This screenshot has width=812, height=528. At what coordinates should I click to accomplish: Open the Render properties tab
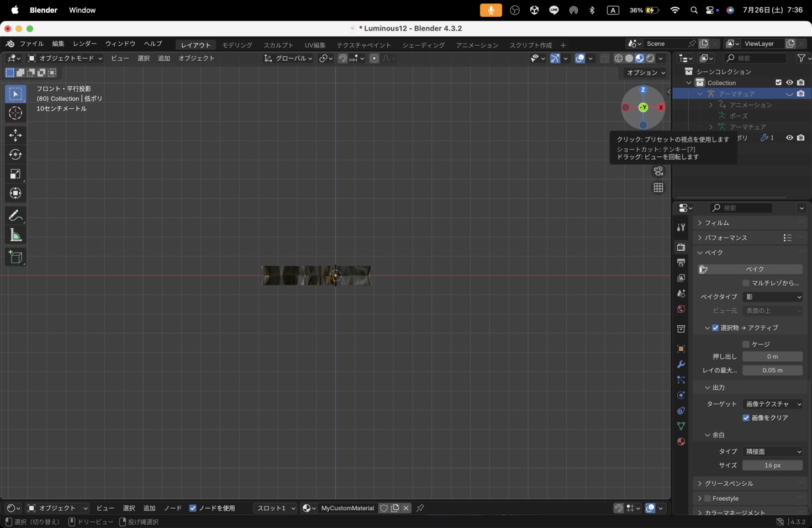tap(681, 247)
